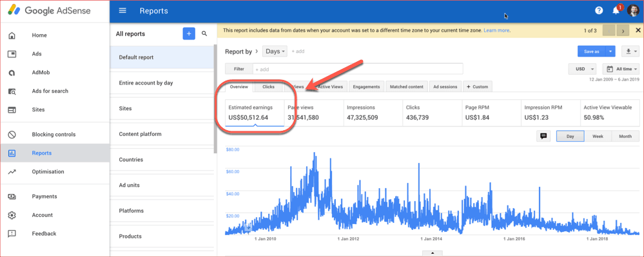Switch to the Clicks tab
The height and width of the screenshot is (257, 644).
pyautogui.click(x=269, y=86)
